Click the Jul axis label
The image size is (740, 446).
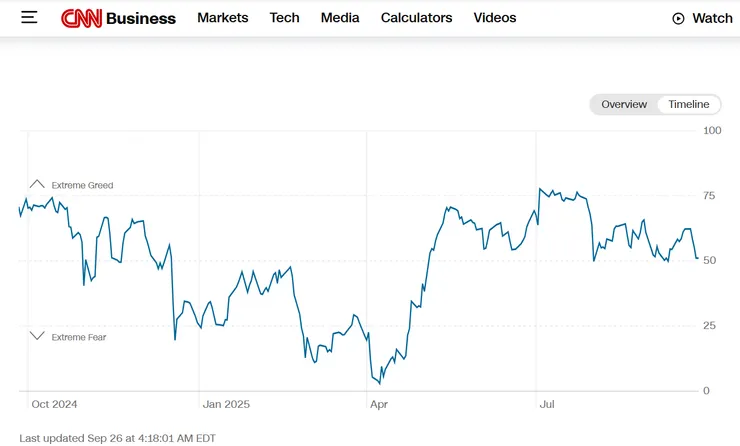point(547,405)
